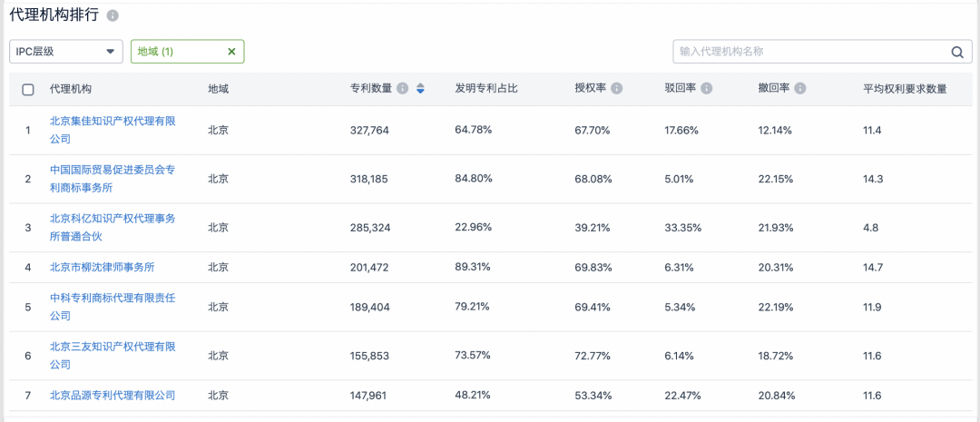Image resolution: width=980 pixels, height=422 pixels.
Task: Remove the 地域 filter with X
Action: [x=231, y=52]
